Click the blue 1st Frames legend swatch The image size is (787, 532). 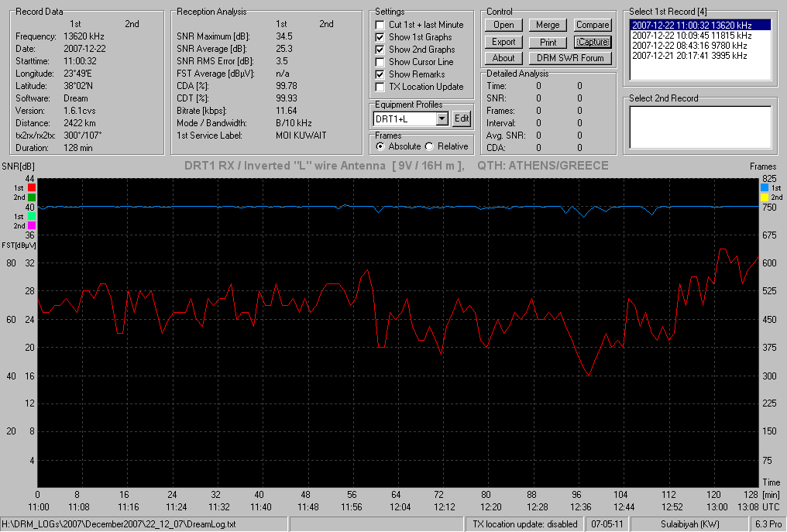[765, 187]
